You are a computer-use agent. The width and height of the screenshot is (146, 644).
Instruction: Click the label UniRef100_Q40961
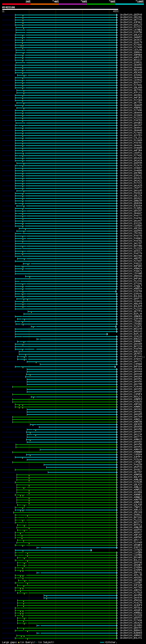click(x=131, y=95)
